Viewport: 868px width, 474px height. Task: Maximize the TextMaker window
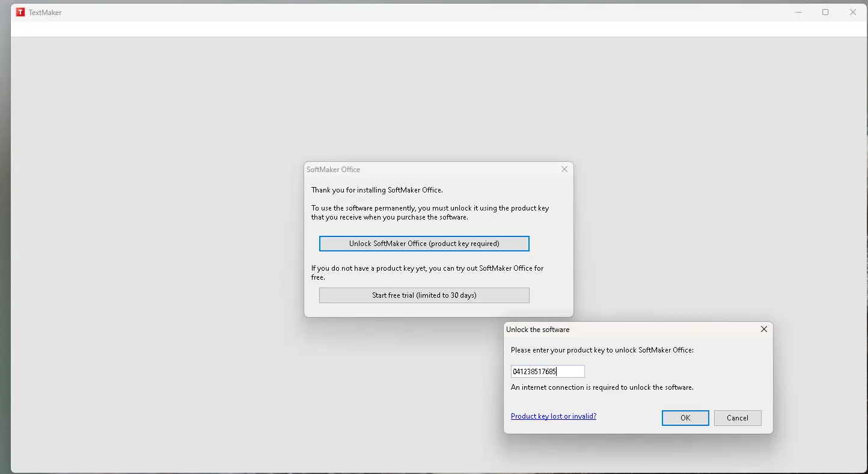[825, 12]
